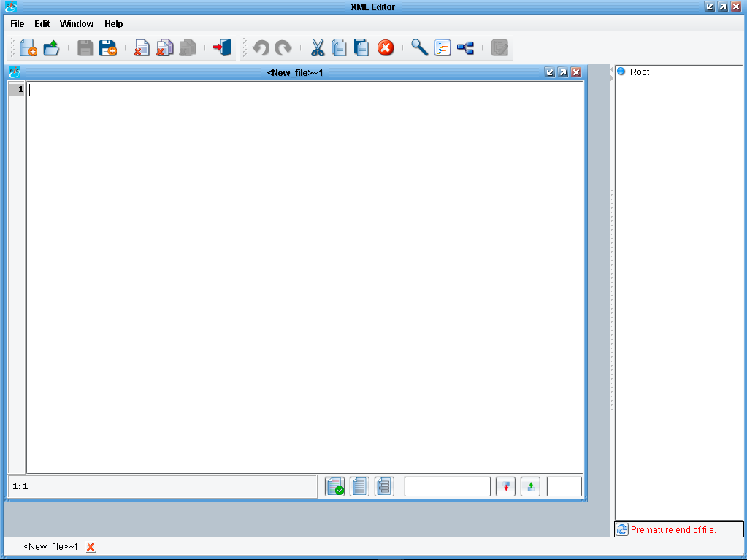747x560 pixels.
Task: Click the Paste clipboard icon
Action: (361, 48)
